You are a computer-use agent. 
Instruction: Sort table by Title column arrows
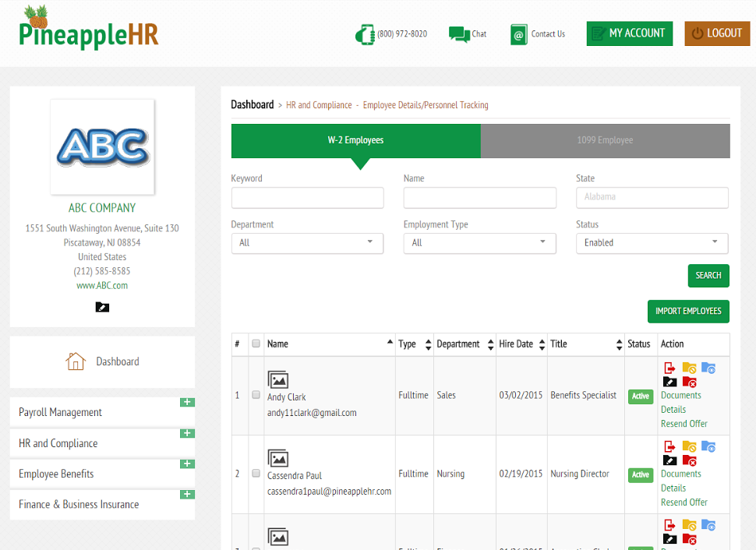point(619,344)
